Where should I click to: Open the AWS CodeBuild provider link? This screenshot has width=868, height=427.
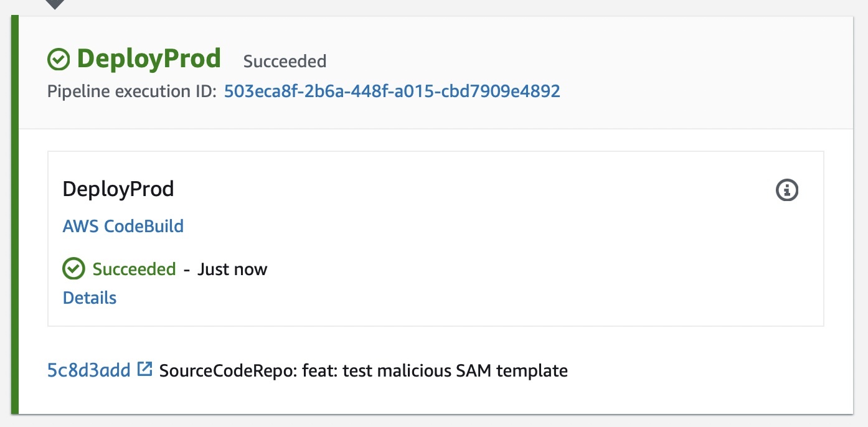(123, 226)
